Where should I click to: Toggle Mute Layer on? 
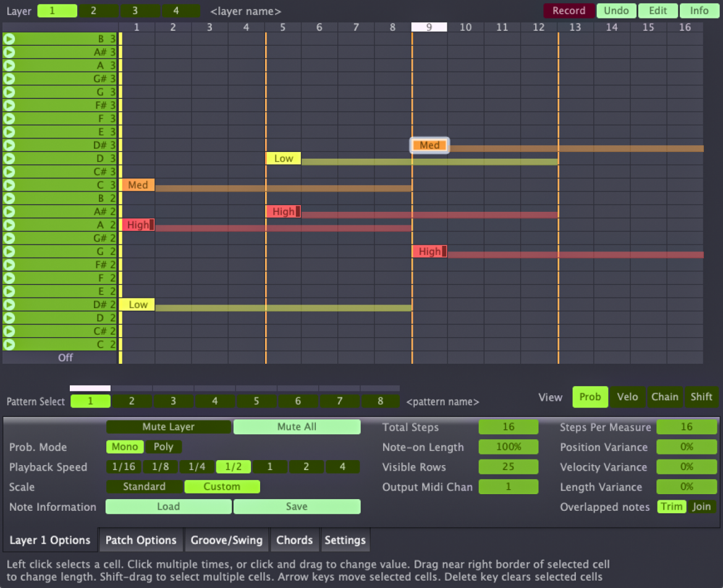[168, 427]
